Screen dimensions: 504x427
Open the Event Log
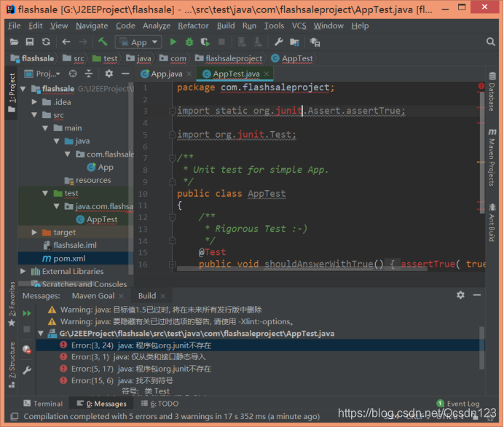point(458,404)
